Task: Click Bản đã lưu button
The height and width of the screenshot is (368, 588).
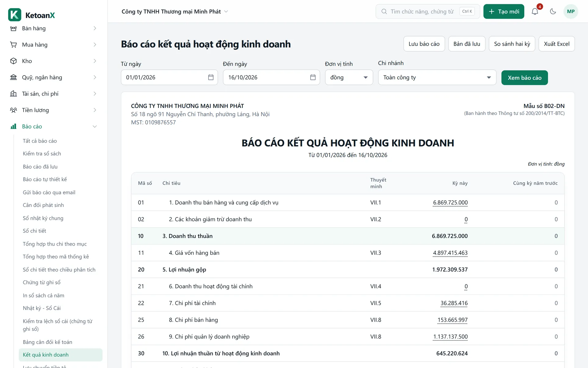Action: point(467,44)
